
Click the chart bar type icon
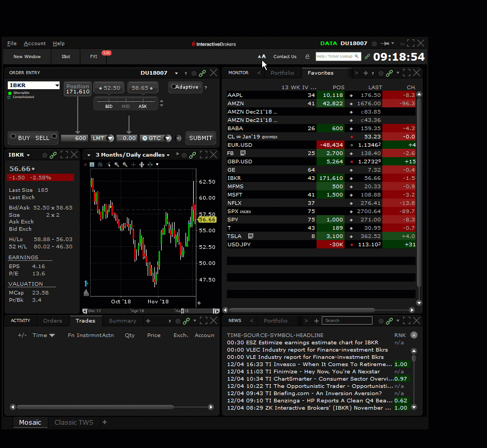click(x=100, y=164)
